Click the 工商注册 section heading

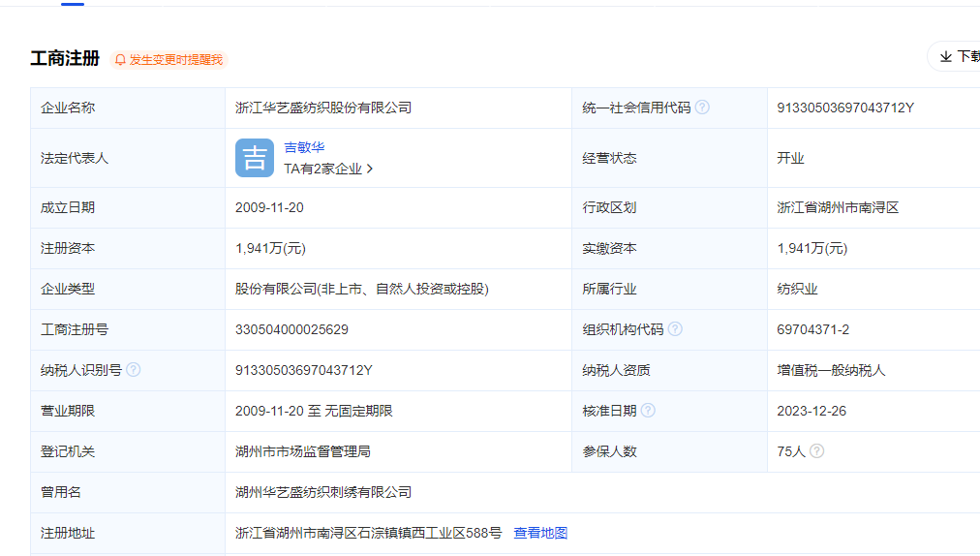(65, 59)
